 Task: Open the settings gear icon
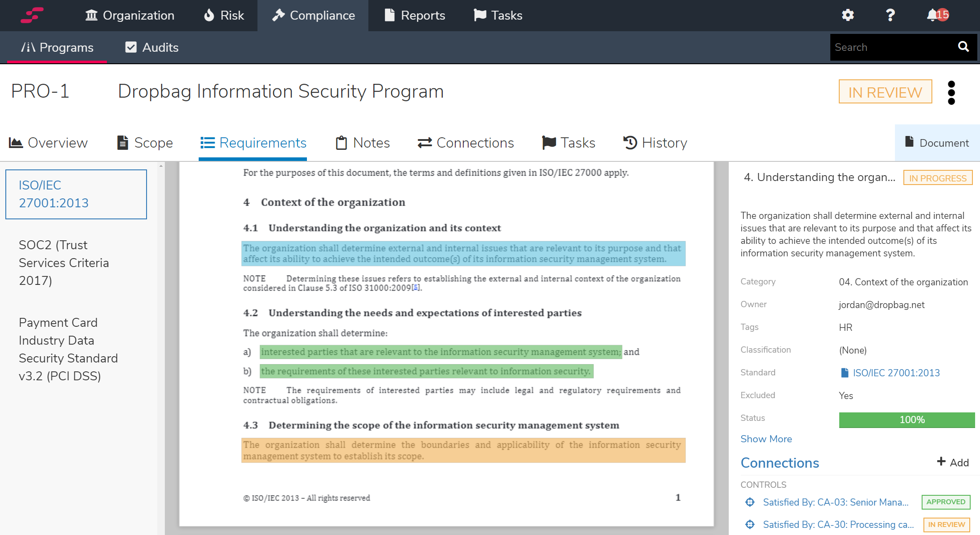[x=848, y=15]
